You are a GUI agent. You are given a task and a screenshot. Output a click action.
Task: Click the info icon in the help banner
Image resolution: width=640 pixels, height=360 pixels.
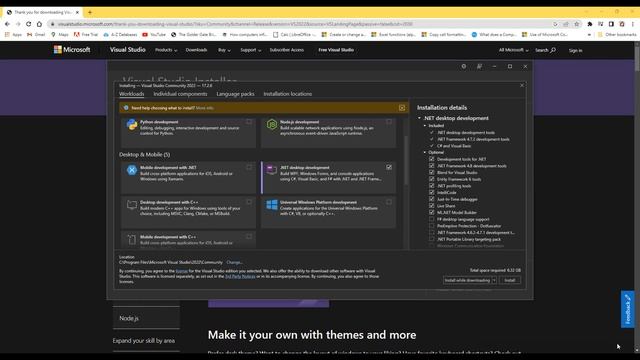coord(126,108)
